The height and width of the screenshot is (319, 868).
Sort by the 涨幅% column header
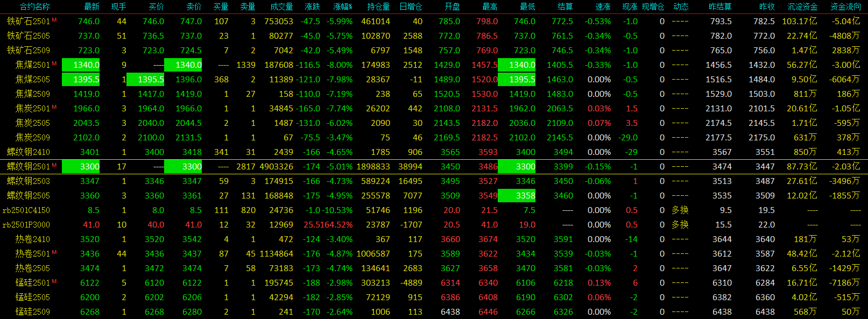(x=342, y=6)
